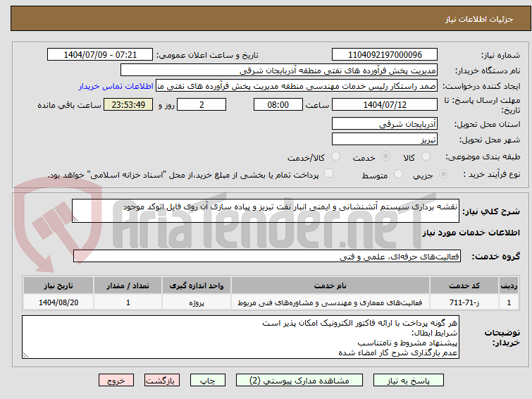Open اطلاعات تماس خریدار link

tap(116, 86)
